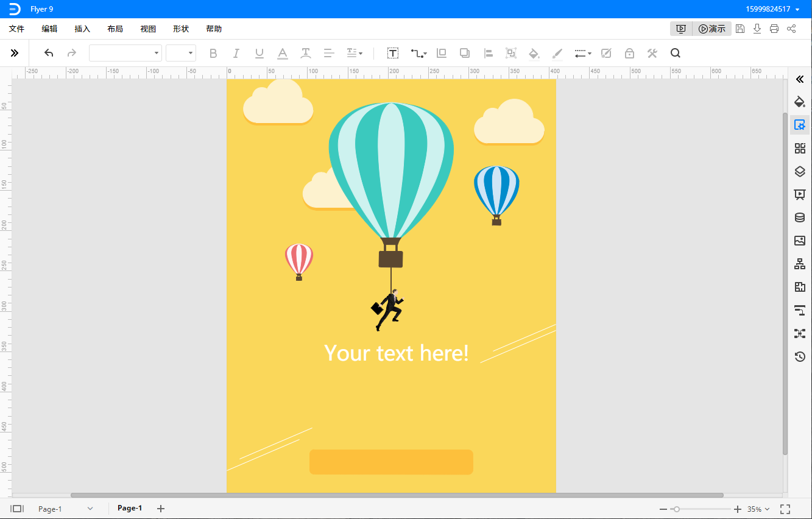Open the font family dropdown

click(125, 53)
